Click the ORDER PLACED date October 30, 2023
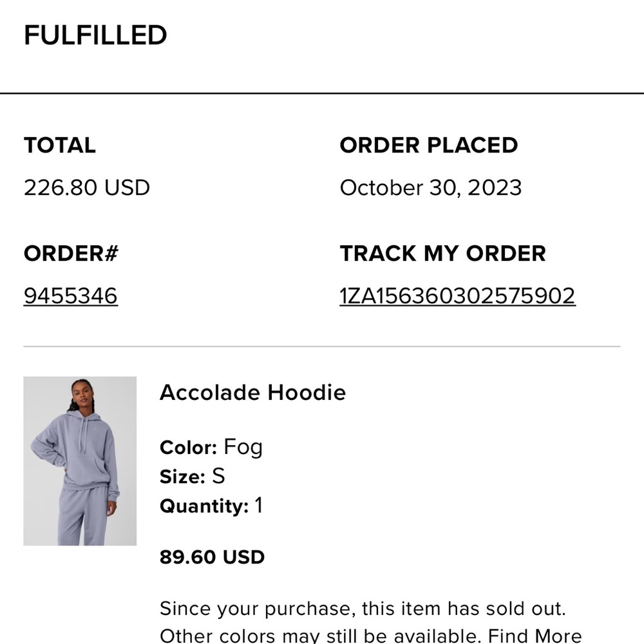 430,187
